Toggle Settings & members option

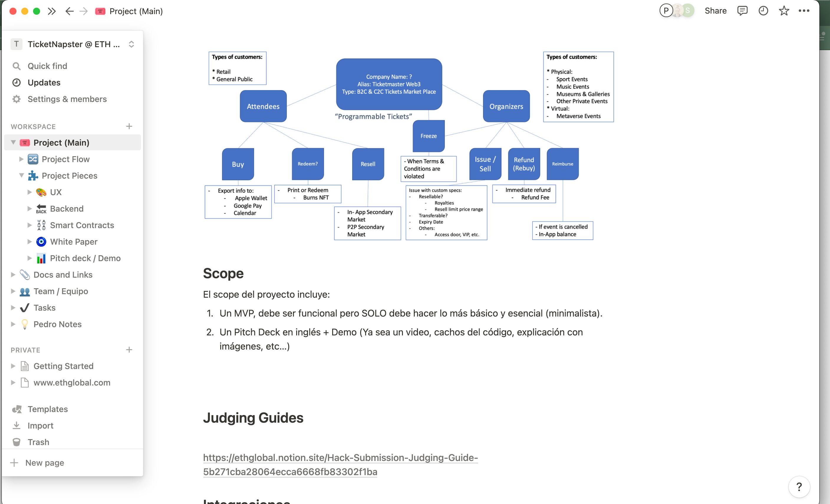tap(67, 99)
